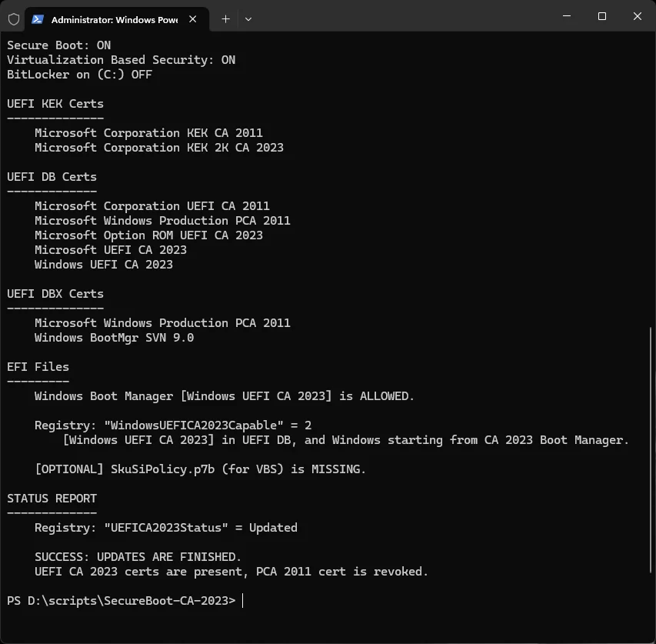The width and height of the screenshot is (656, 644).
Task: Click the 'EFI Files' heading
Action: coord(38,367)
